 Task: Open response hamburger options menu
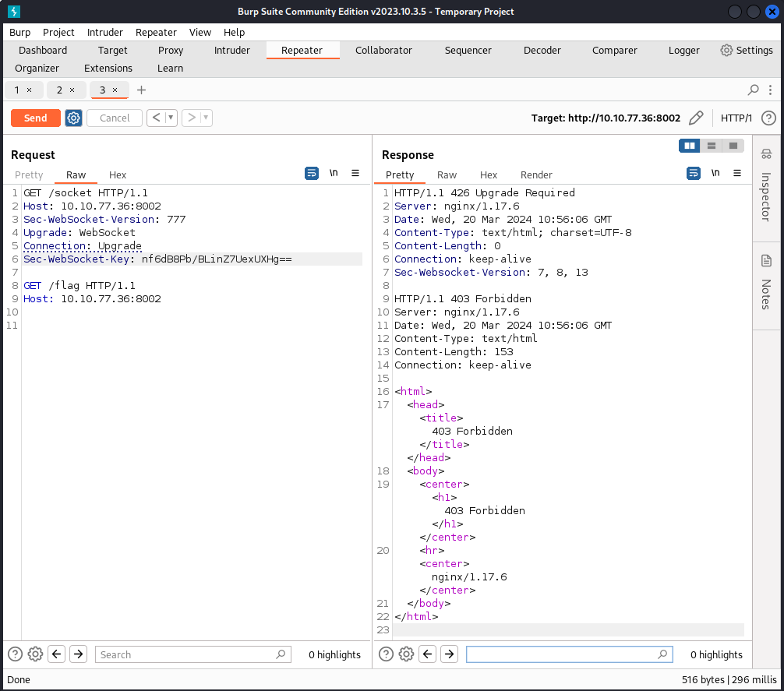[737, 173]
